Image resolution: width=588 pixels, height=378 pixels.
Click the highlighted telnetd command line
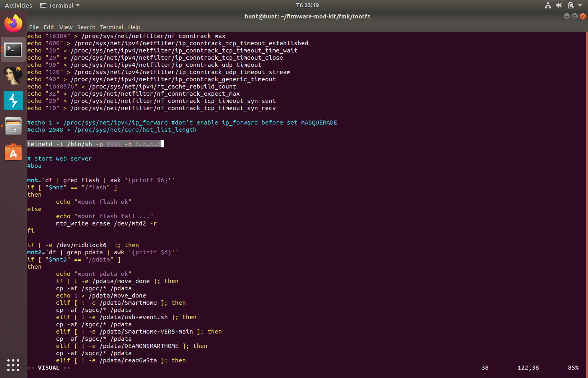96,144
